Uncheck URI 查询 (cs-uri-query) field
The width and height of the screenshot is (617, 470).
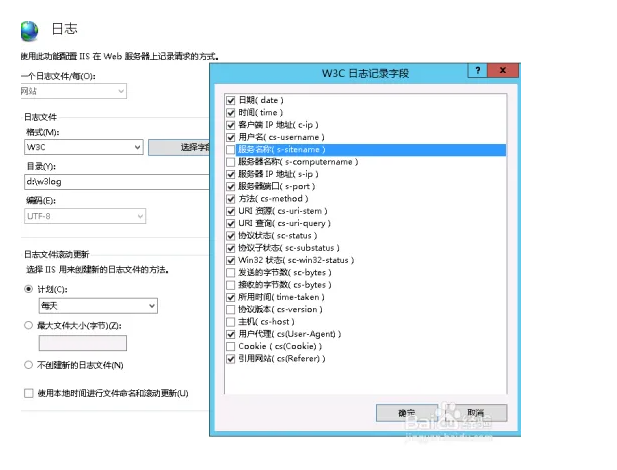231,223
